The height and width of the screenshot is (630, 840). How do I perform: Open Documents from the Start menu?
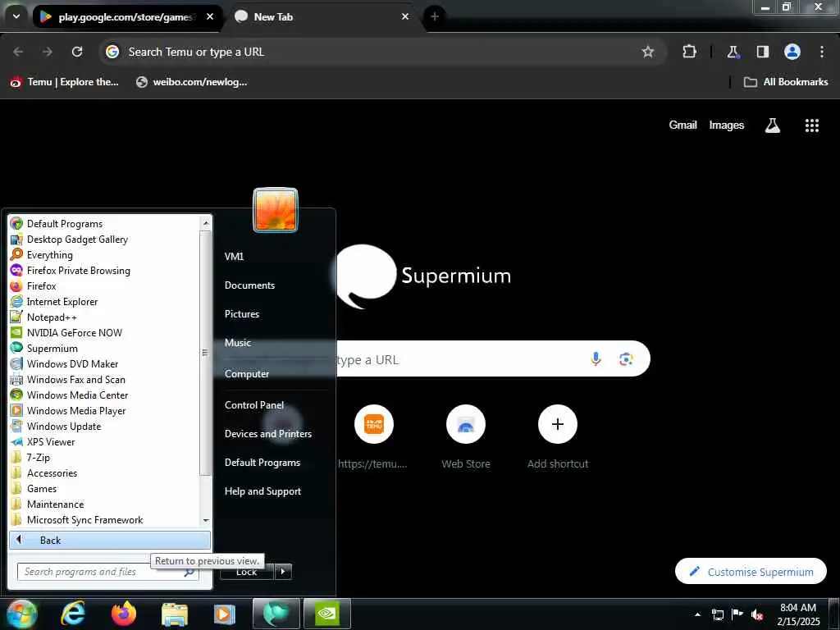pos(249,285)
